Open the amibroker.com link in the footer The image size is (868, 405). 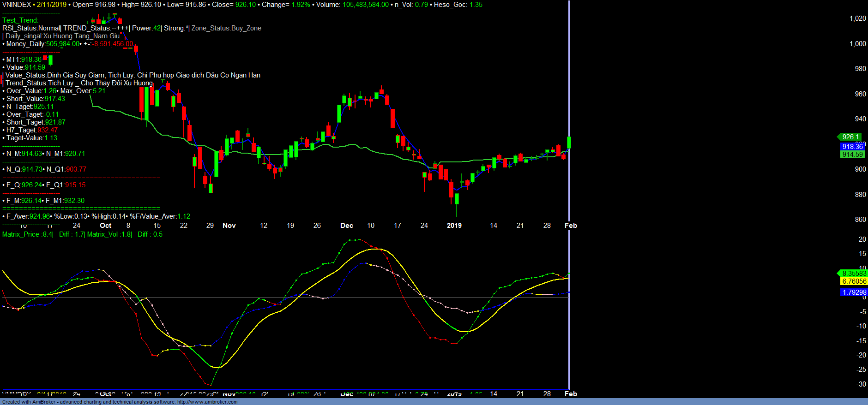click(x=207, y=402)
